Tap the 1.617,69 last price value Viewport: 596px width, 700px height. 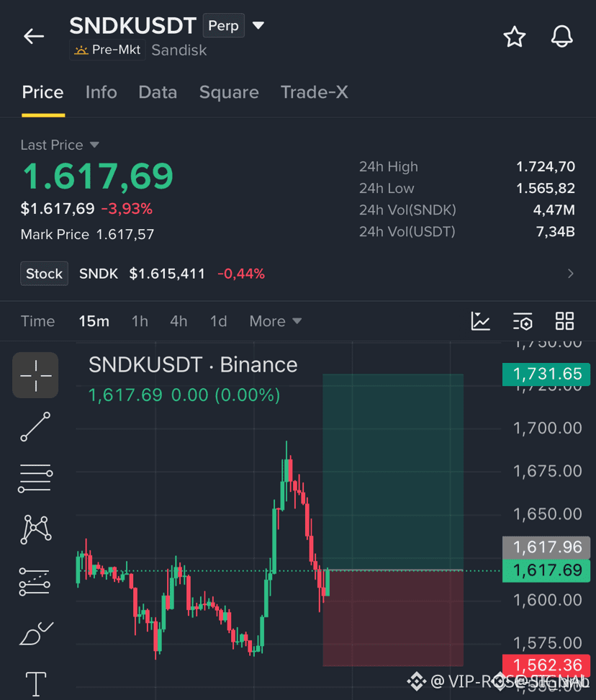click(x=98, y=176)
